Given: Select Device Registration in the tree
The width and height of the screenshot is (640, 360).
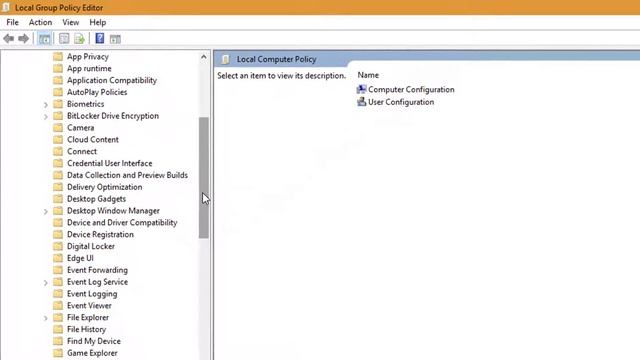Looking at the screenshot, I should coord(100,234).
